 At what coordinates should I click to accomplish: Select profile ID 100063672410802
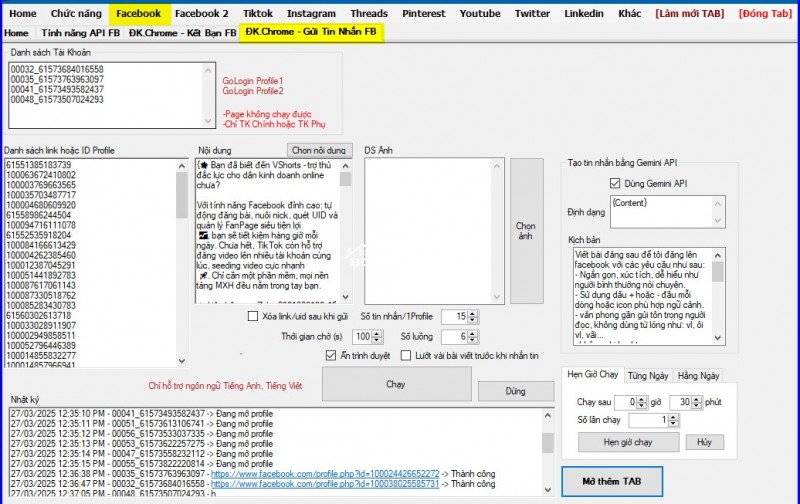pos(41,175)
